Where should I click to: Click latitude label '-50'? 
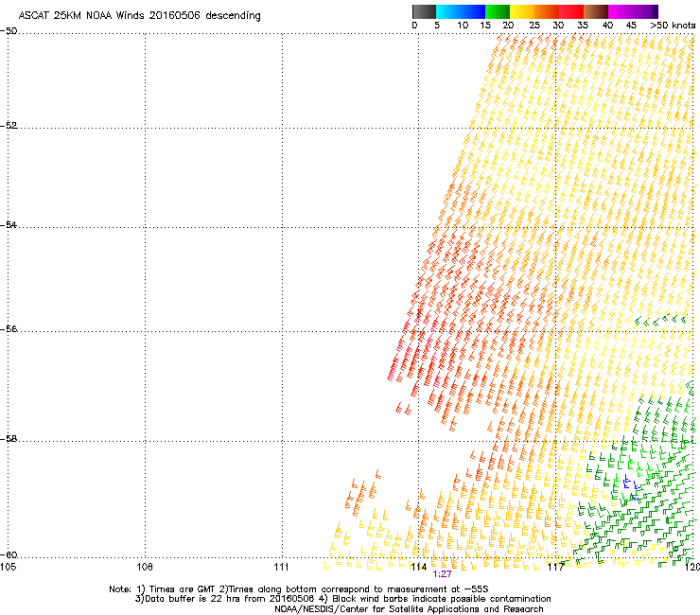click(x=9, y=31)
